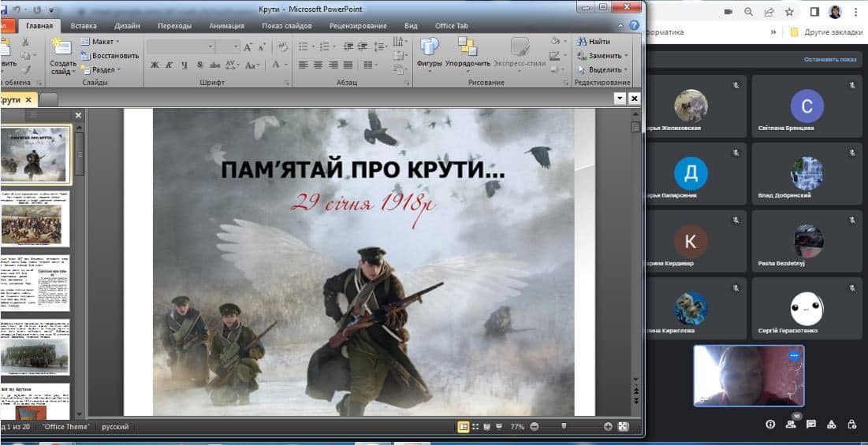Click the fit slide to window icon
The width and height of the screenshot is (868, 445).
coord(624,427)
